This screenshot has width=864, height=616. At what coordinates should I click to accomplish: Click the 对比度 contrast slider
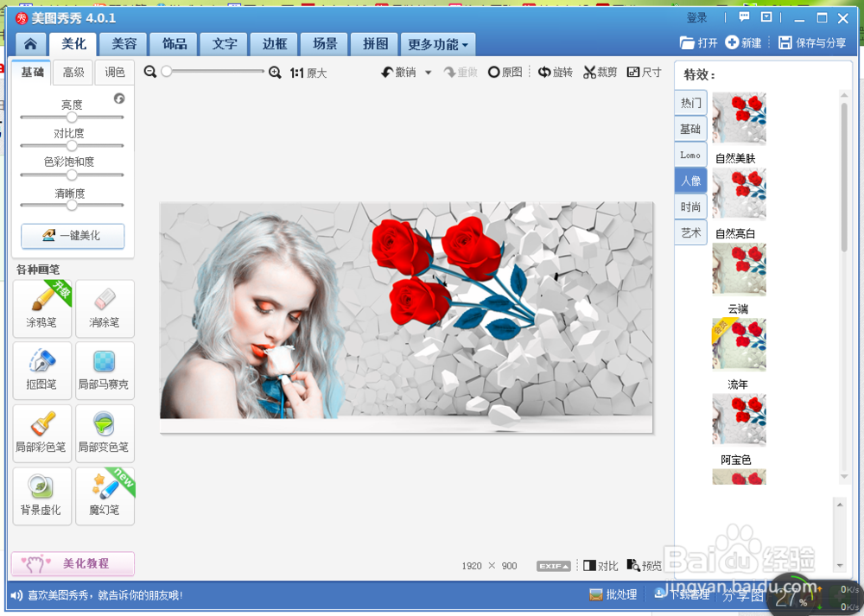coord(72,146)
